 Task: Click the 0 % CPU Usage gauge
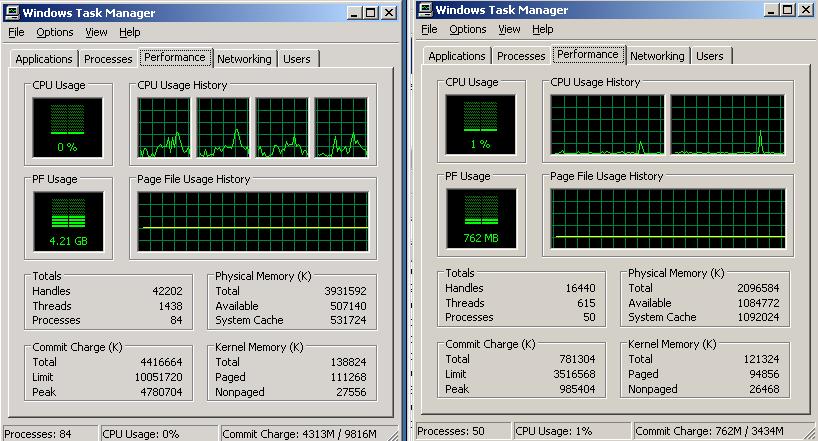tap(67, 128)
